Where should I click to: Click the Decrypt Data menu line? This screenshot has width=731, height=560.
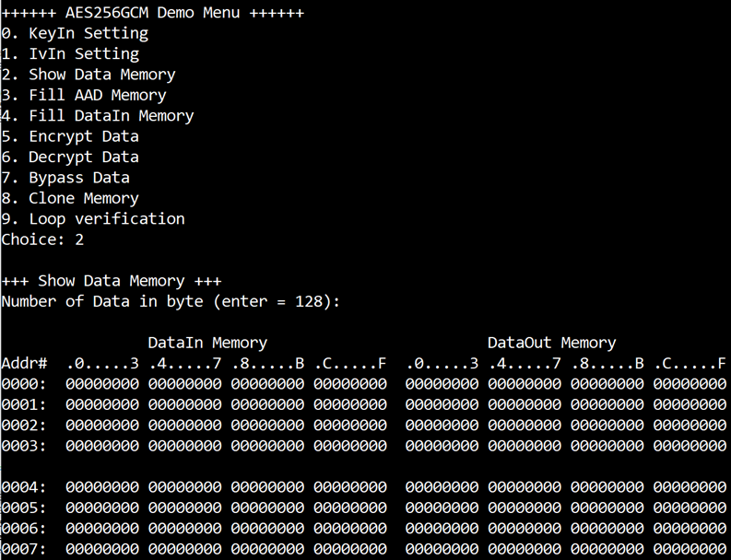(70, 157)
